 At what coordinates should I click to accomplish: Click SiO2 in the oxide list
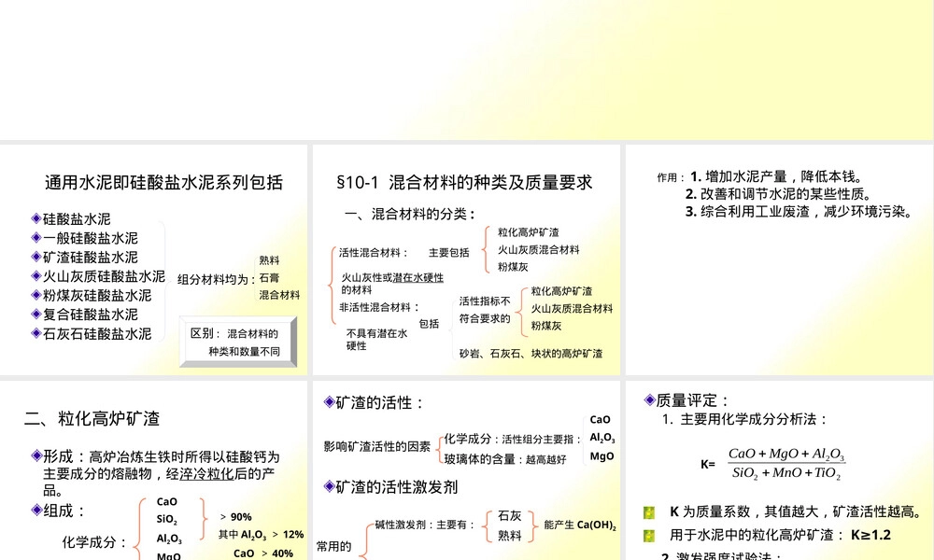[167, 520]
